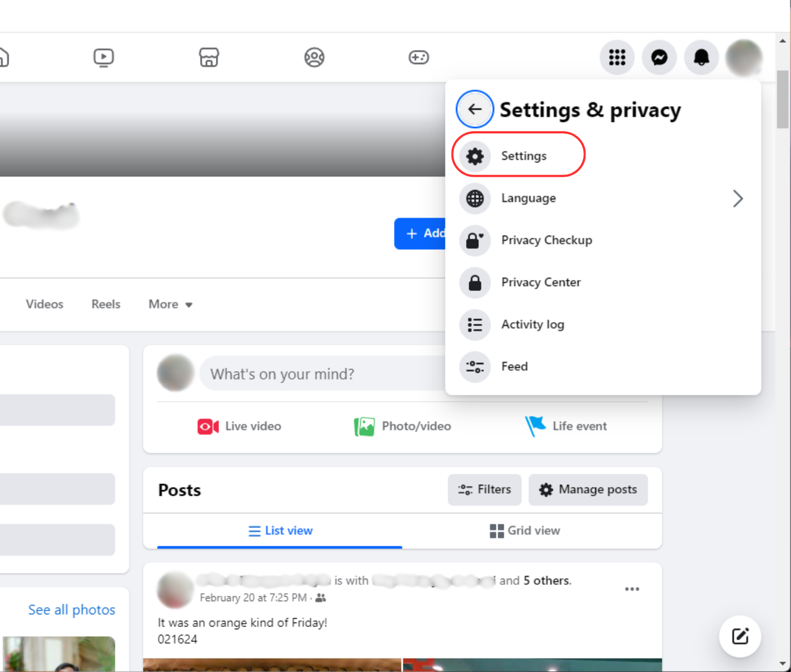Click the 'It was an orange kind of Friday!' text
791x672 pixels.
(x=242, y=623)
